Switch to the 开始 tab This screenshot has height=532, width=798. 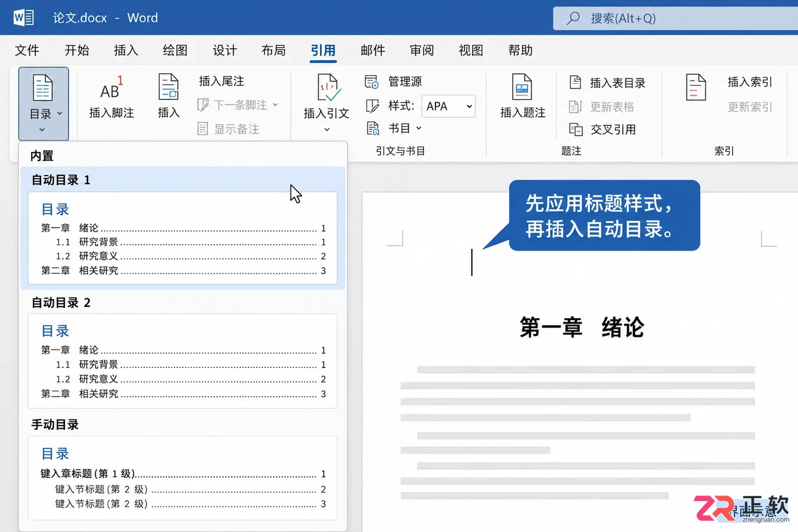tap(77, 50)
